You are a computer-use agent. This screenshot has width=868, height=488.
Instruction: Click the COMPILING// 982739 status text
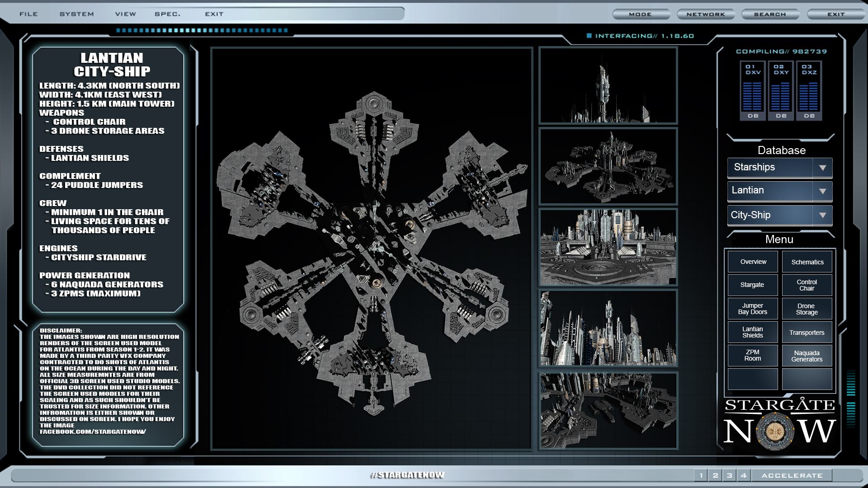coord(781,52)
